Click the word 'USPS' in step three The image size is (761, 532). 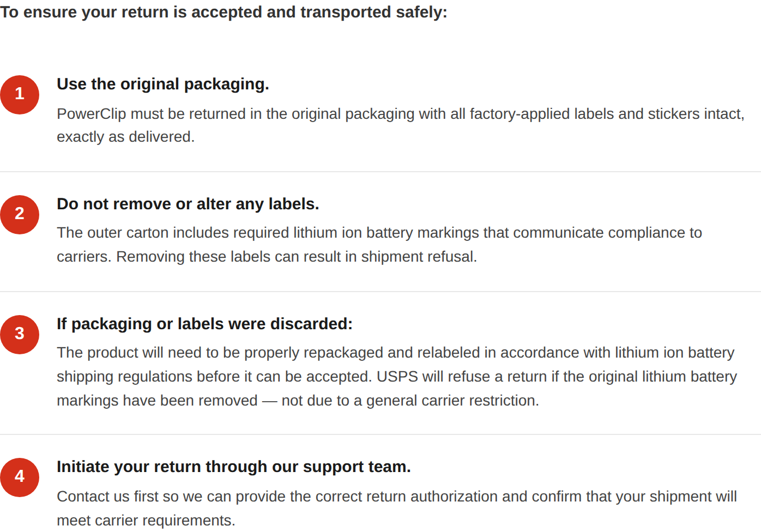397,377
